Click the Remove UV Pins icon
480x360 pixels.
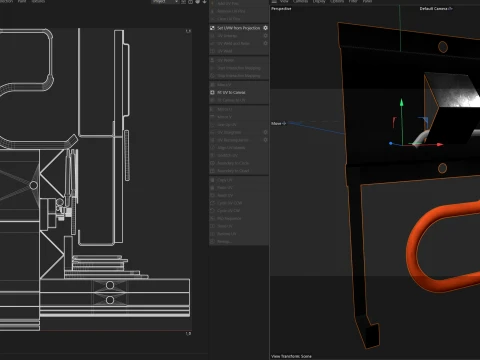pyautogui.click(x=212, y=11)
